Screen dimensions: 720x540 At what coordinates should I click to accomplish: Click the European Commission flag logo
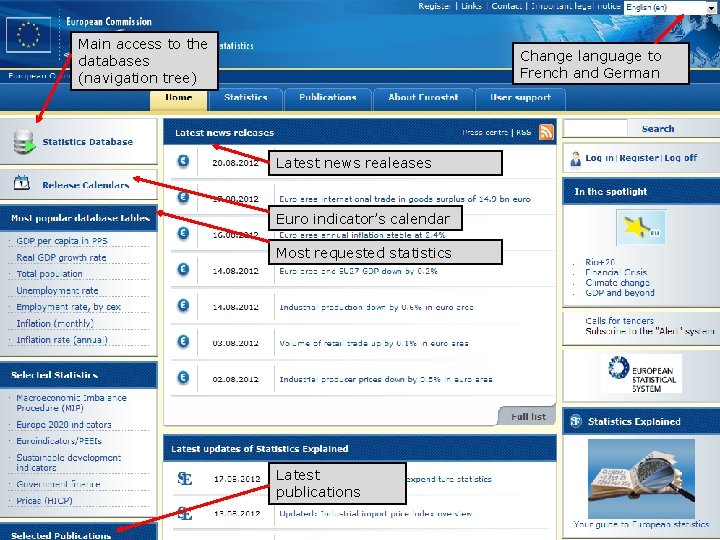(28, 35)
